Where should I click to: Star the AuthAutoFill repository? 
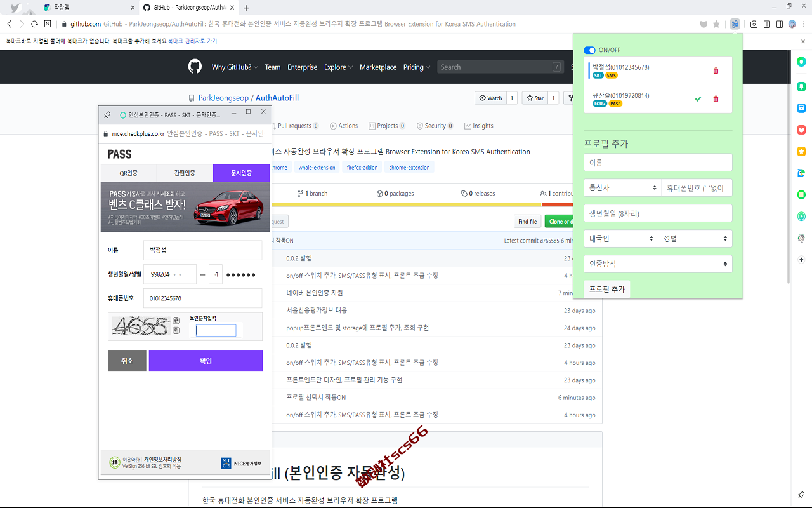(535, 98)
